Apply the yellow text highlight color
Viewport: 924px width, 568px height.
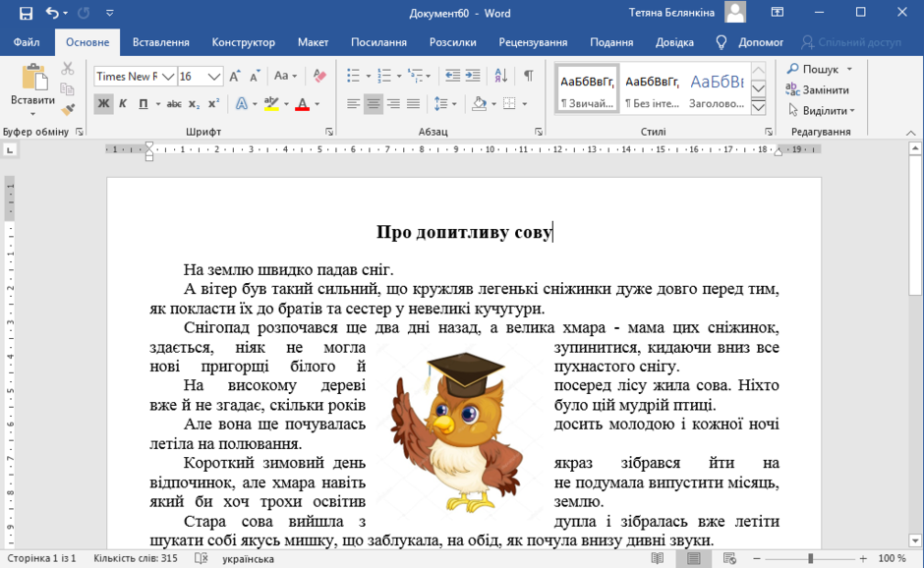point(271,104)
